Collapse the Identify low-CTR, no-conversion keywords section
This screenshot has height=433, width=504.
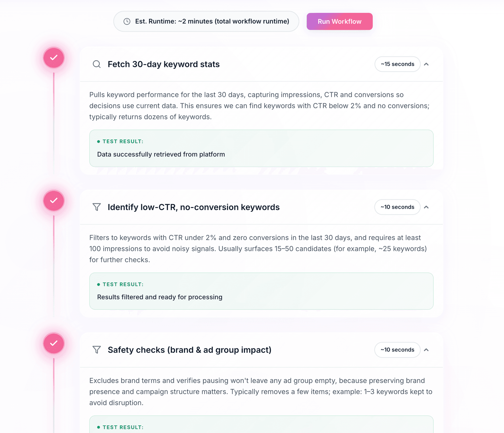tap(427, 207)
